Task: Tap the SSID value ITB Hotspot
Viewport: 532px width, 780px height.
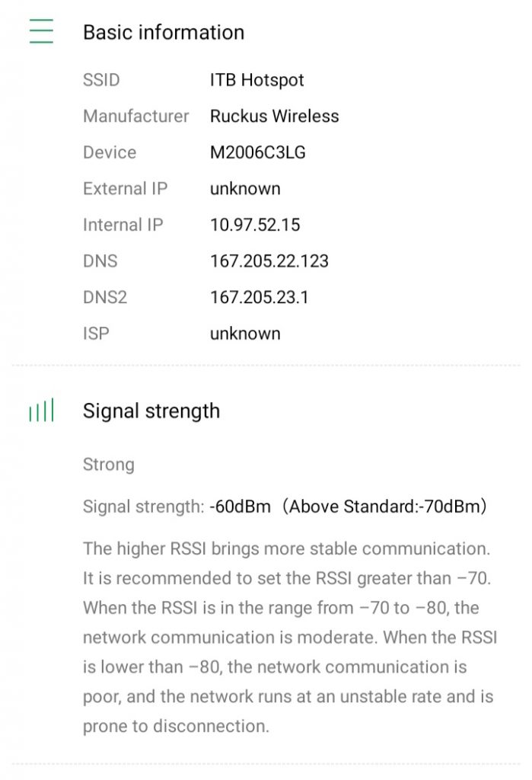Action: pyautogui.click(x=257, y=80)
